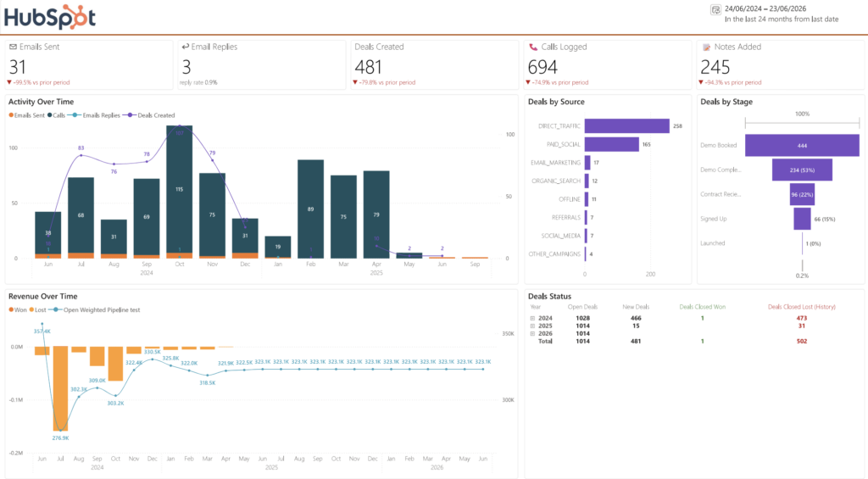
Task: Select the OTHER_CAMPAIGNS source label
Action: pos(554,254)
